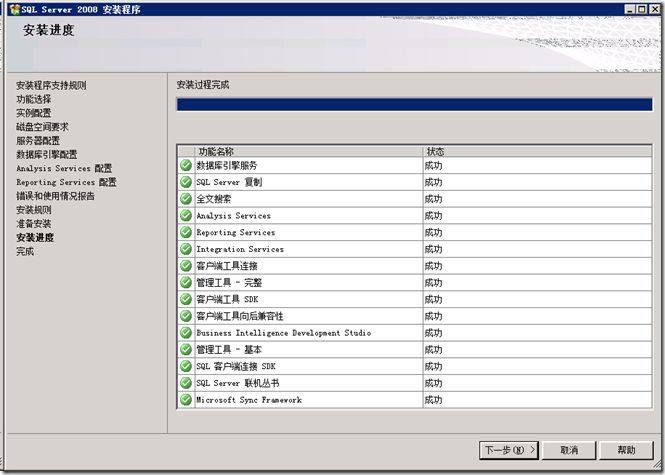The width and height of the screenshot is (665, 475).
Task: Select the 准备安装 step in sidebar
Action: (x=34, y=224)
